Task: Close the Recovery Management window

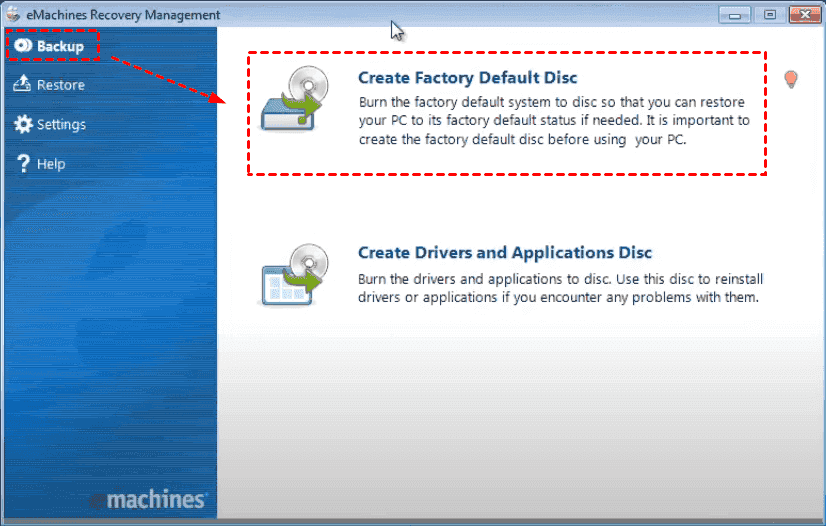Action: 804,15
